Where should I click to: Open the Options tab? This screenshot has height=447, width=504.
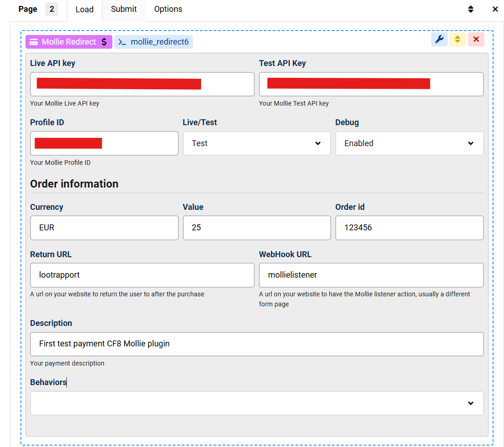click(x=168, y=9)
